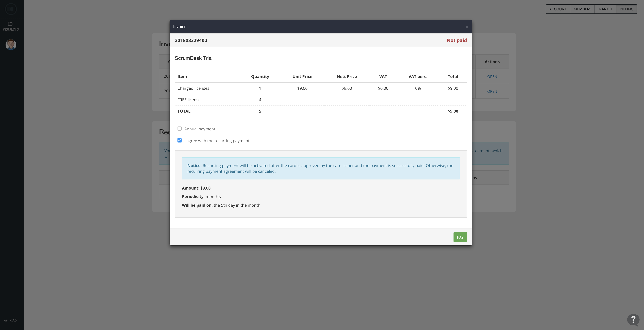Click the FREE licenses row label
644x330 pixels.
pyautogui.click(x=190, y=100)
